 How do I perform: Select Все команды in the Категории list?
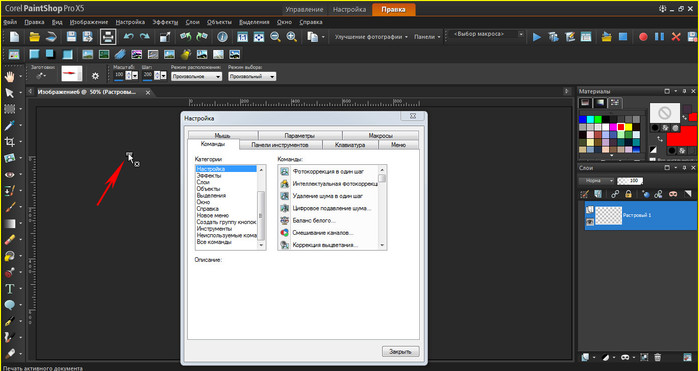(214, 242)
